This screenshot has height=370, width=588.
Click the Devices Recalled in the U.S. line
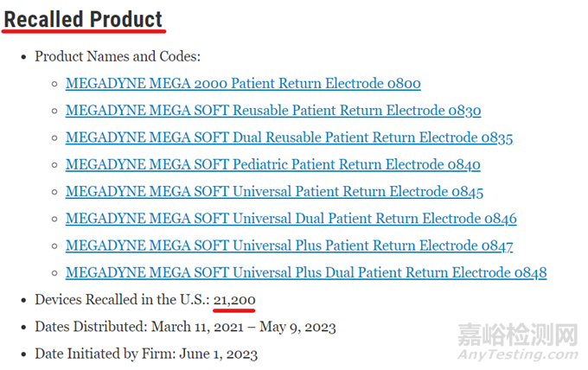pyautogui.click(x=145, y=300)
